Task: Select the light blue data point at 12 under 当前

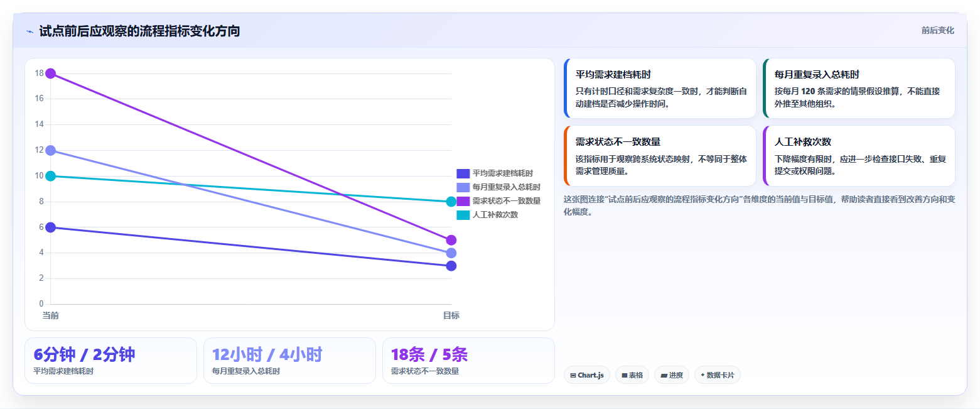Action: point(51,150)
